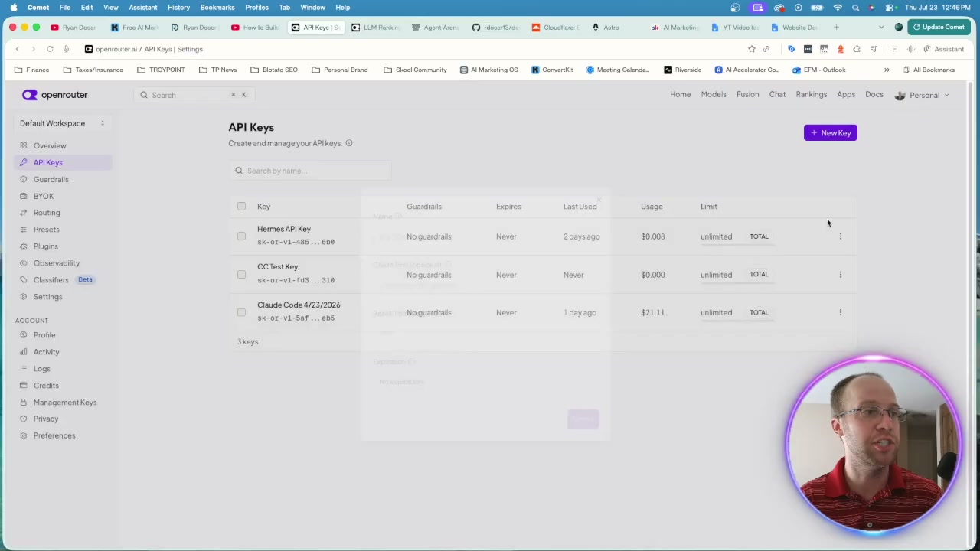Open actions menu for CC Test Key
980x551 pixels.
840,275
